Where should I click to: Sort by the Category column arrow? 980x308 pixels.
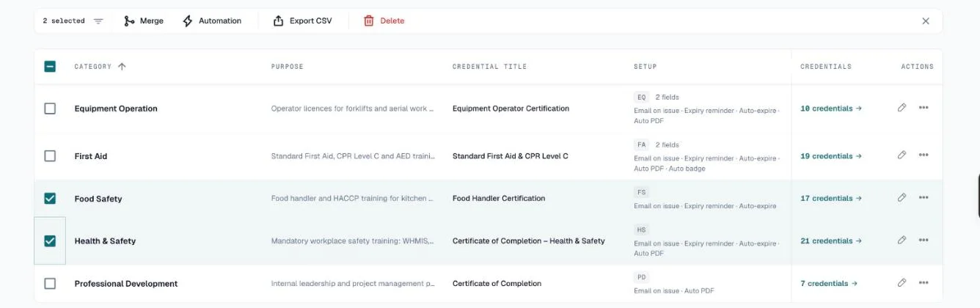(122, 66)
